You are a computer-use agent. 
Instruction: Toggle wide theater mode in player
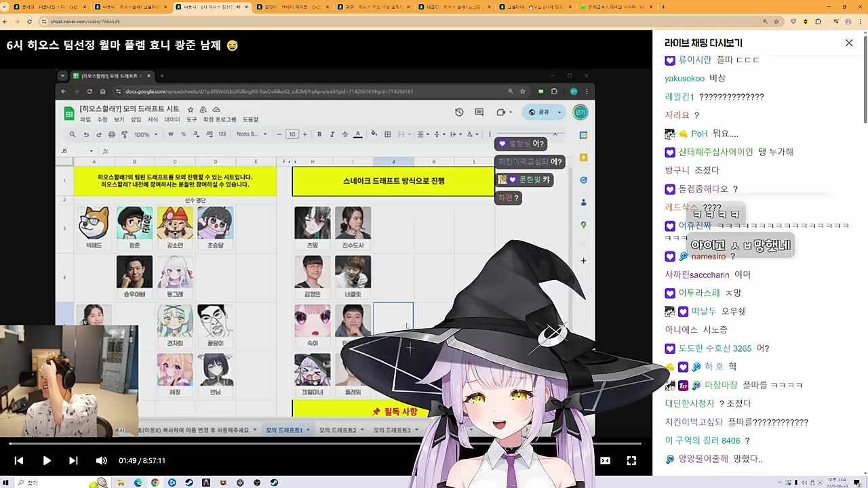point(605,461)
